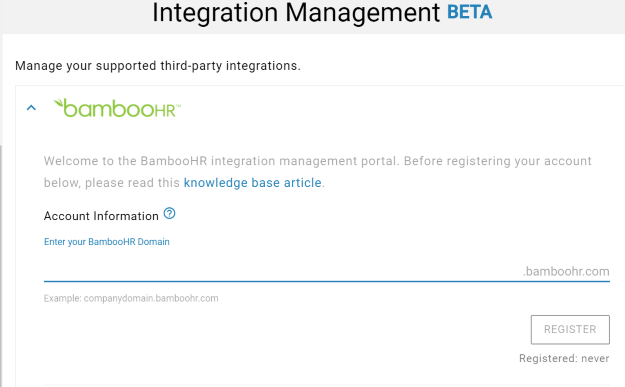
Task: Open the knowledge base article link
Action: point(252,183)
